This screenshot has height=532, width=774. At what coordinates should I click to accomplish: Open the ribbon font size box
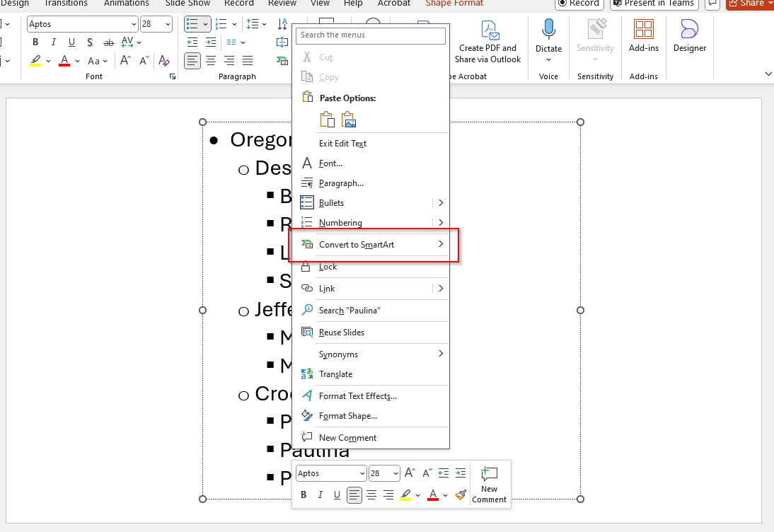(156, 23)
